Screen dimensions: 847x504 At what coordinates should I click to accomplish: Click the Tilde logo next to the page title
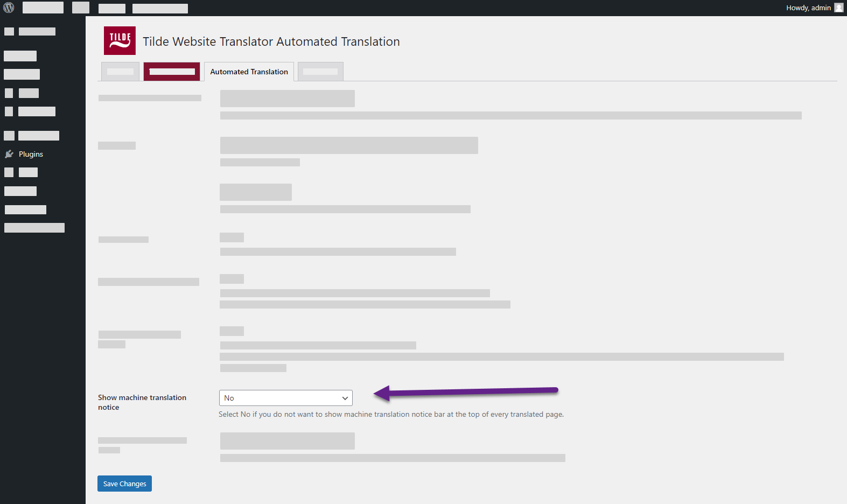click(120, 40)
